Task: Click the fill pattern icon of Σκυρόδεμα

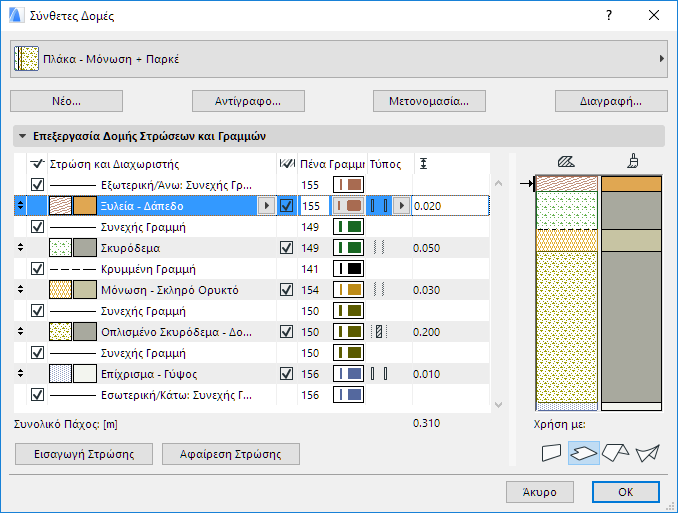Action: coord(60,248)
